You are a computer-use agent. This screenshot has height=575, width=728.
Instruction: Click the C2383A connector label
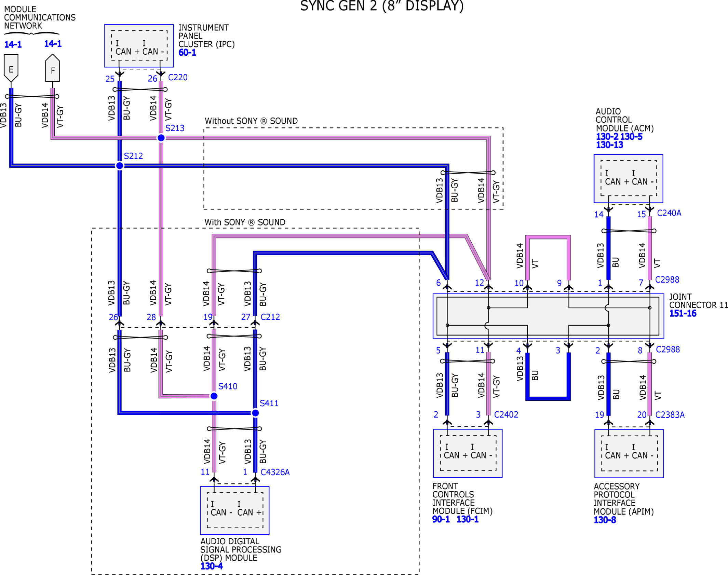[x=670, y=415]
